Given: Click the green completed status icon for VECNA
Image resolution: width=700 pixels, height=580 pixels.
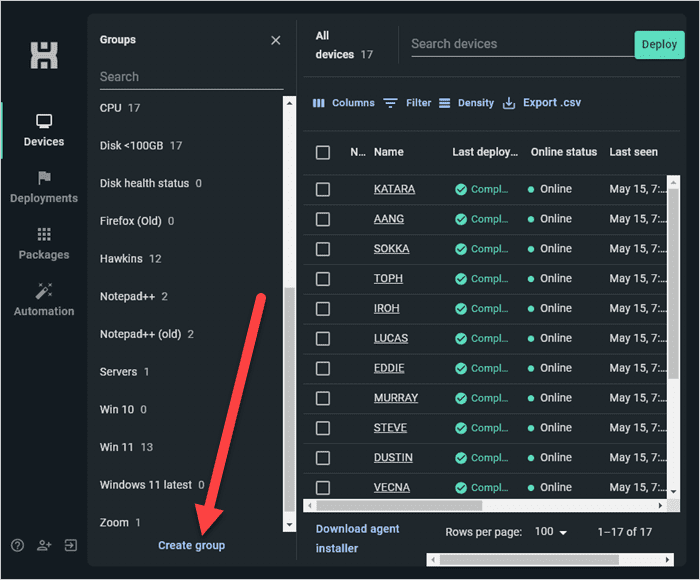Looking at the screenshot, I should click(461, 488).
